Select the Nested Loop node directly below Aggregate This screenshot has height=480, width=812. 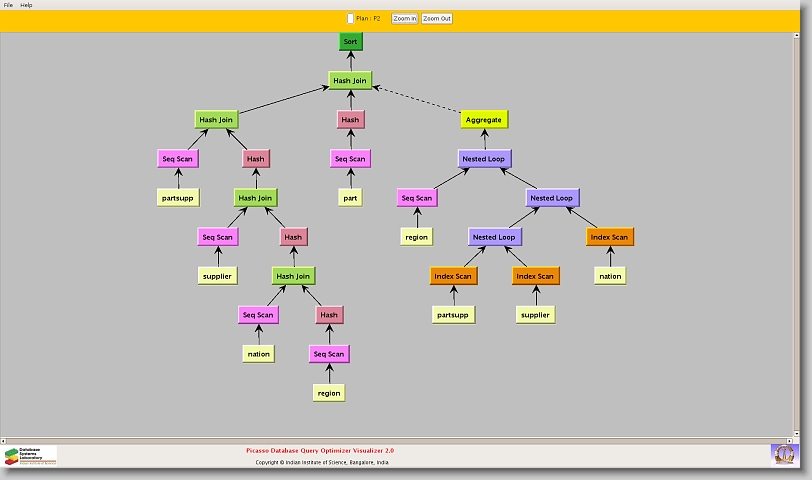point(484,158)
